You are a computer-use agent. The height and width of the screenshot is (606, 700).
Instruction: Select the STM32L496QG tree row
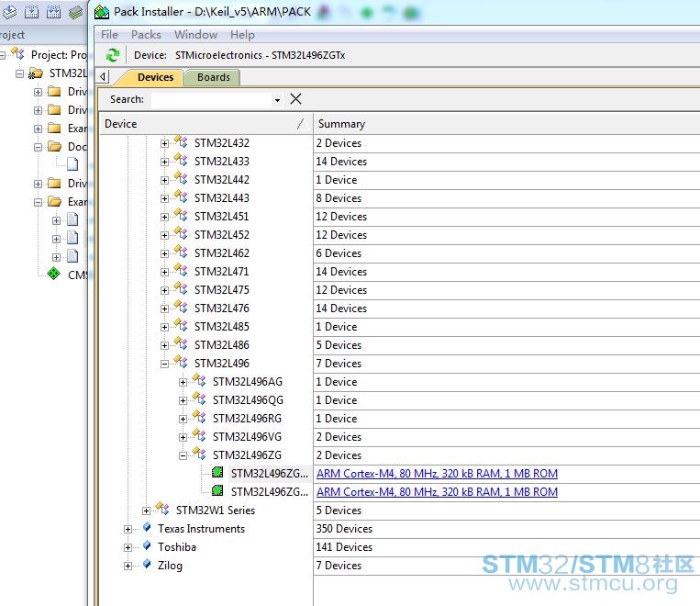(248, 400)
